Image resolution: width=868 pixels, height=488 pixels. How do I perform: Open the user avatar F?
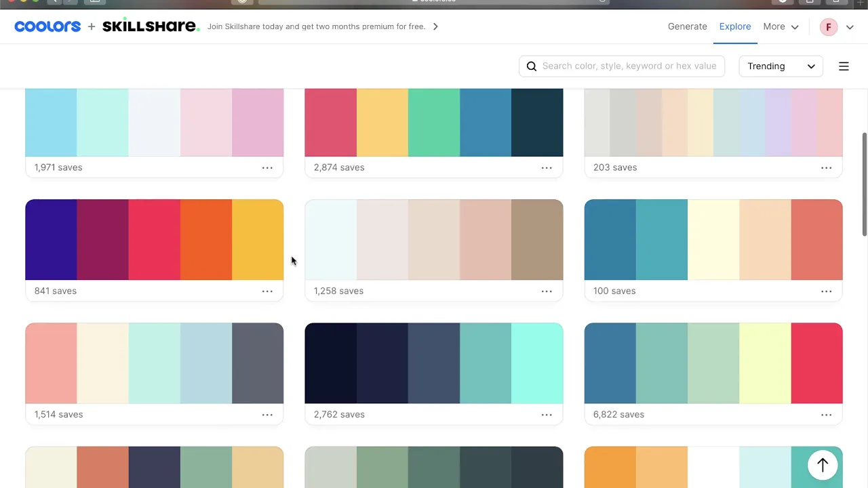(828, 27)
